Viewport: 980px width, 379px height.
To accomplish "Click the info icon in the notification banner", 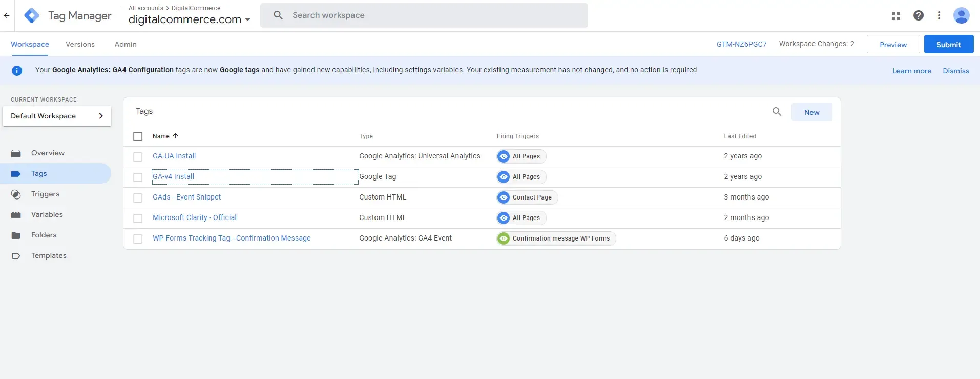I will [x=17, y=71].
